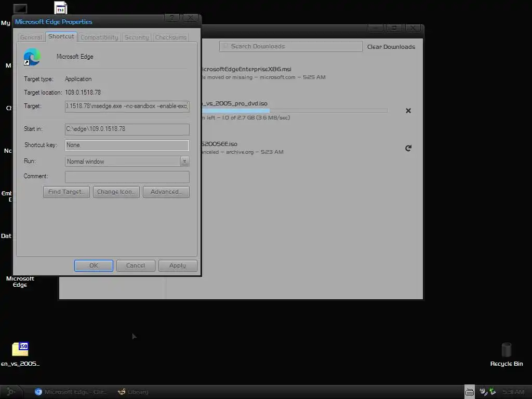Open the Security tab
Viewport: 532px width, 399px height.
[137, 37]
